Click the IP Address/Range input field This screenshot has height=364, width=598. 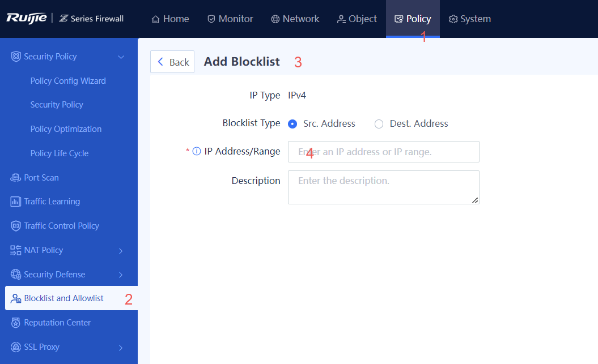(384, 152)
